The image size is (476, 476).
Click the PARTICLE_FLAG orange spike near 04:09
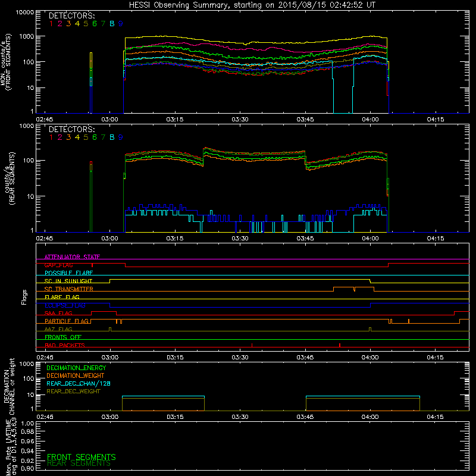coord(409,321)
